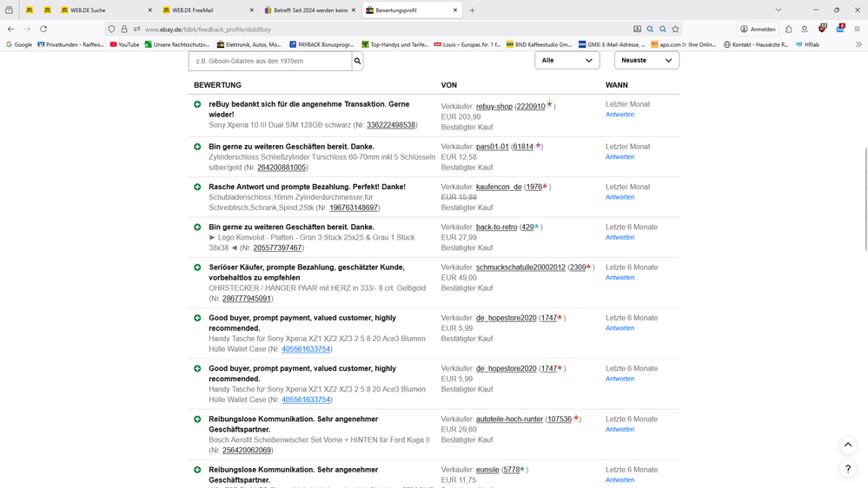Open the Neueste sort dropdown
Image resolution: width=868 pixels, height=488 pixels.
[x=646, y=60]
